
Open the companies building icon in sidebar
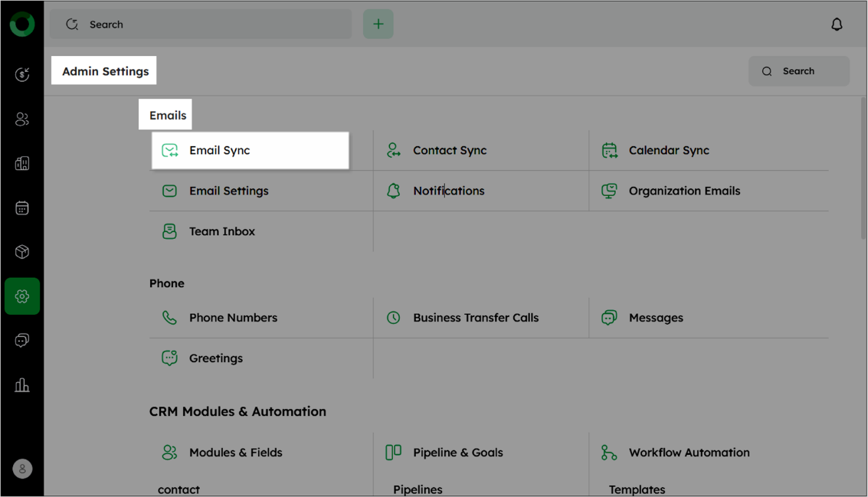[22, 163]
